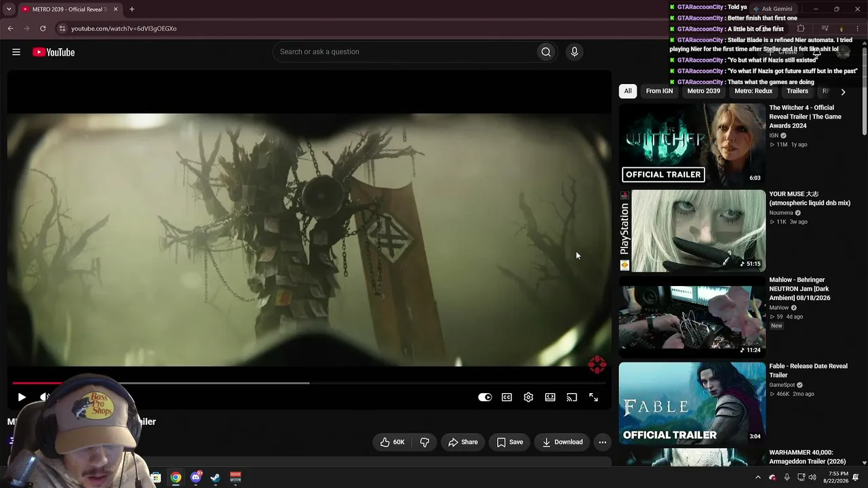
Task: Open the browser extensions puzzle icon
Action: pyautogui.click(x=801, y=28)
